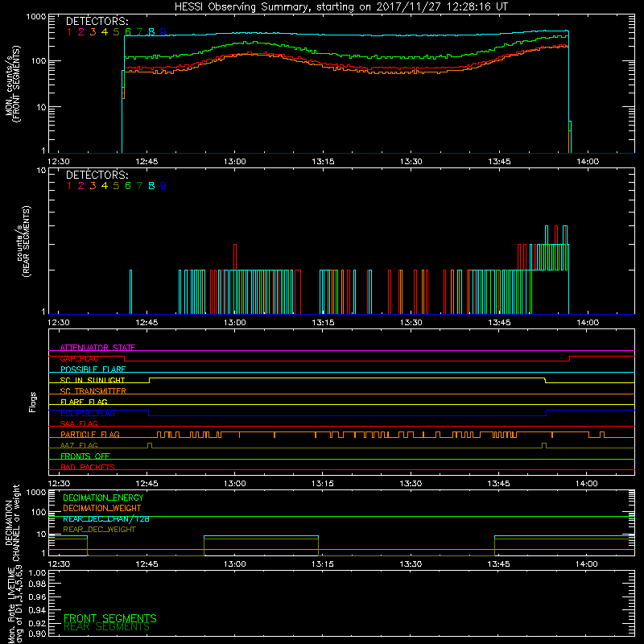Select the PARTICLE_FLAG label

90,434
